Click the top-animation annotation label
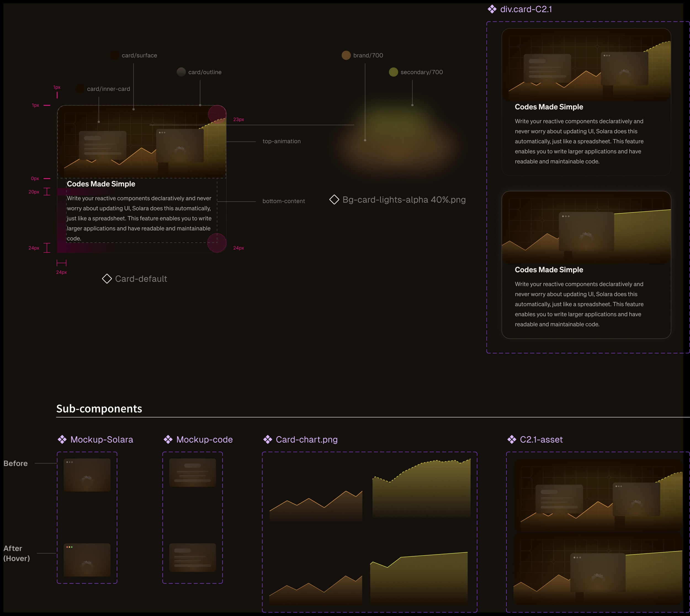The width and height of the screenshot is (690, 616). pos(282,141)
